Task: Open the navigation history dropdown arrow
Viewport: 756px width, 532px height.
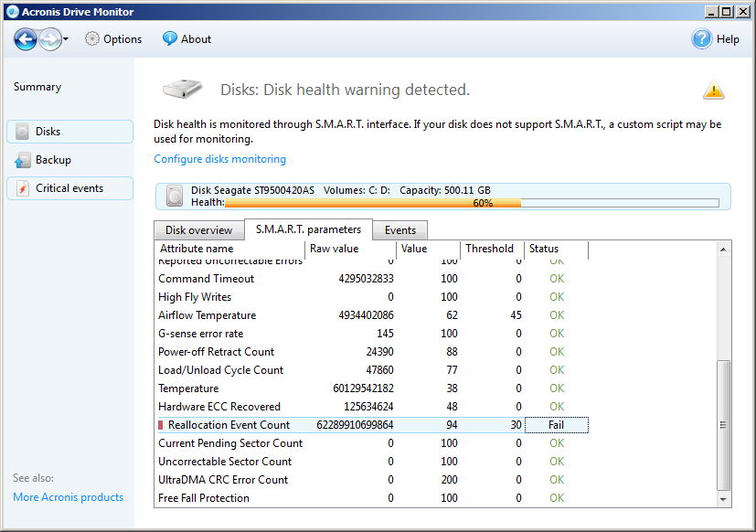Action: point(66,39)
